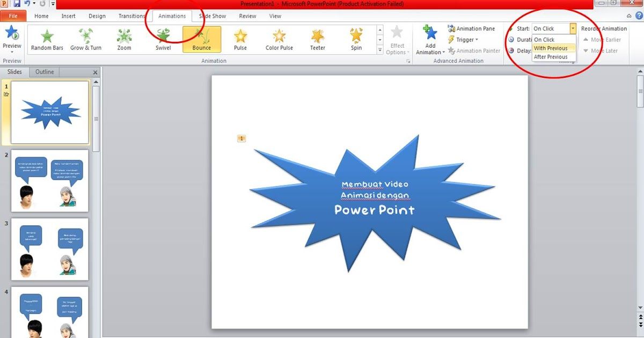Click animation order tag 1 on slide
This screenshot has width=644, height=338.
[x=241, y=139]
